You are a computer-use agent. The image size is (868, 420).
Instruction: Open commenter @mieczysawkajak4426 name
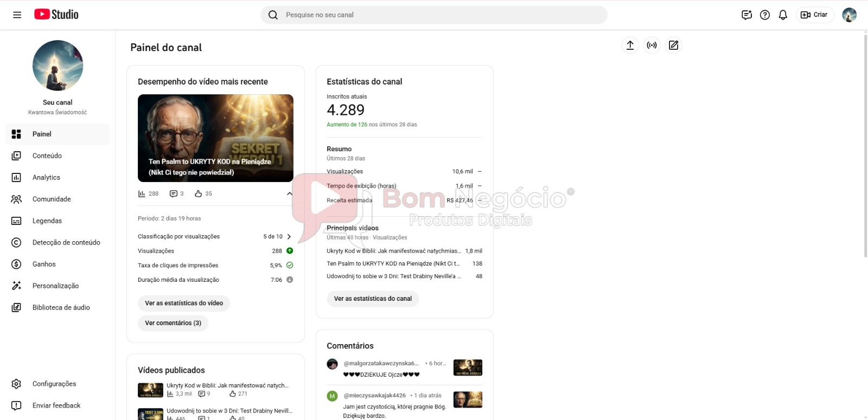374,396
